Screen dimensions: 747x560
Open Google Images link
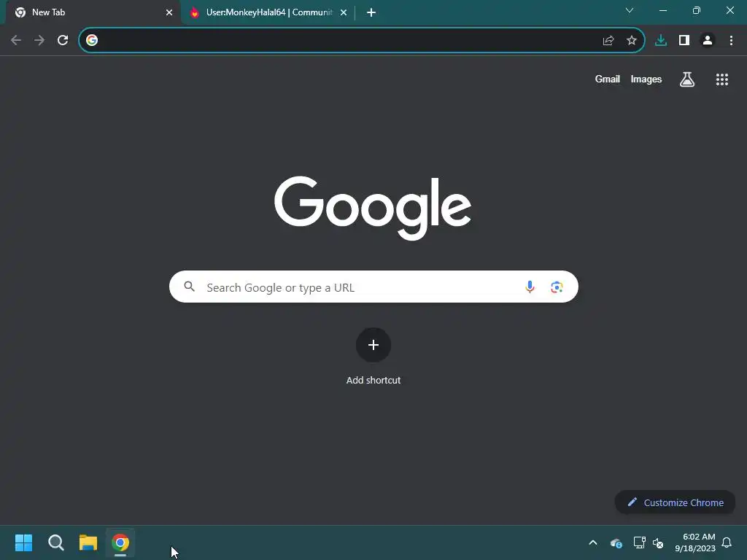coord(646,79)
